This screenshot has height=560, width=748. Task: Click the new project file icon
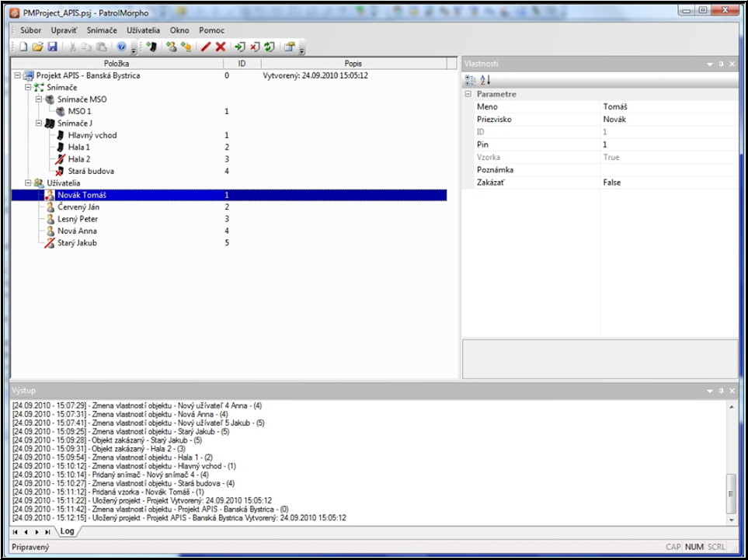pos(24,47)
